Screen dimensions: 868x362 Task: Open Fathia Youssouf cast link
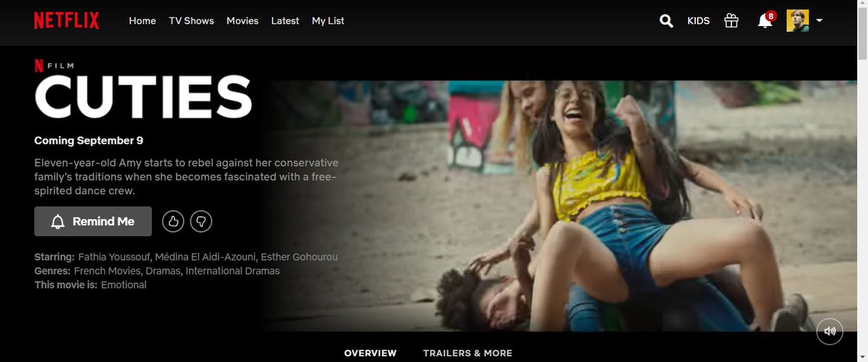114,257
